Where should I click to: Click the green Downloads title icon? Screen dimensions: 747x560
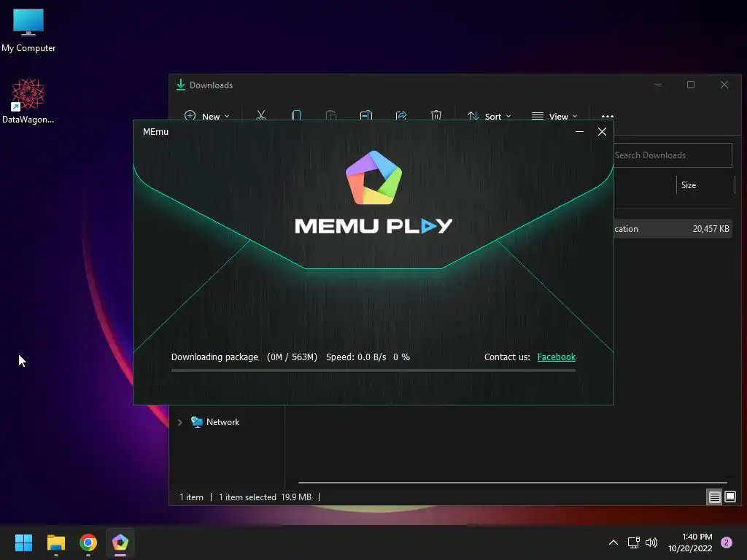(181, 85)
